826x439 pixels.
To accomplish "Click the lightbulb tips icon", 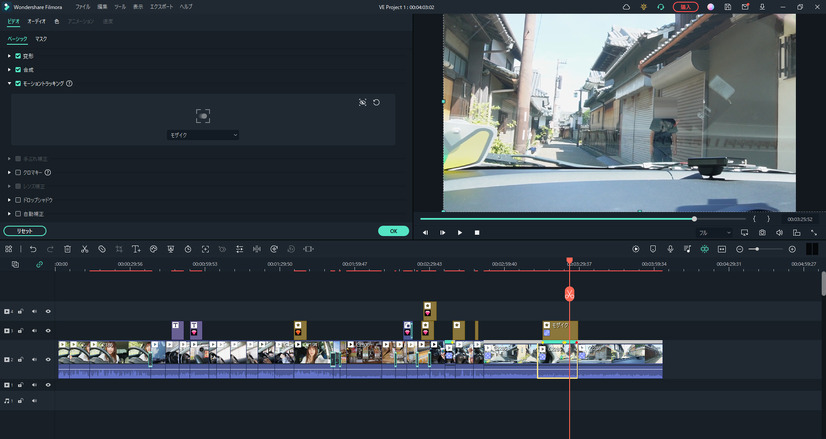I will 643,7.
